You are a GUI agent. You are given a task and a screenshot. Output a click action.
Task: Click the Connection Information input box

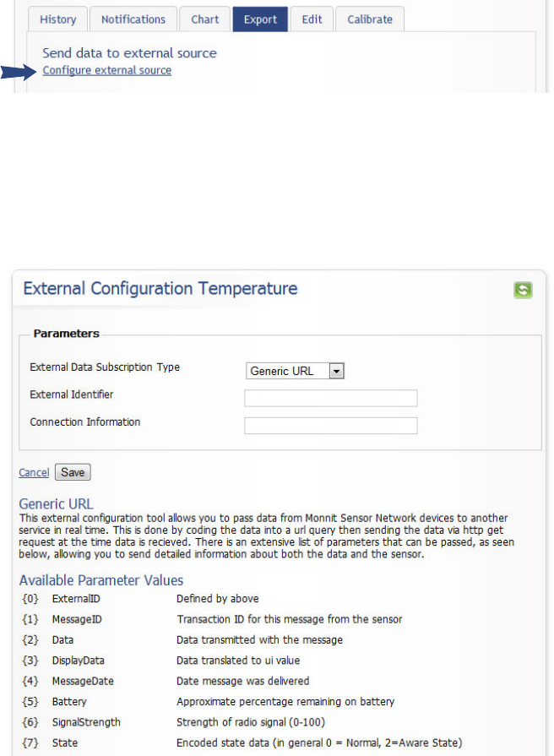pyautogui.click(x=331, y=425)
